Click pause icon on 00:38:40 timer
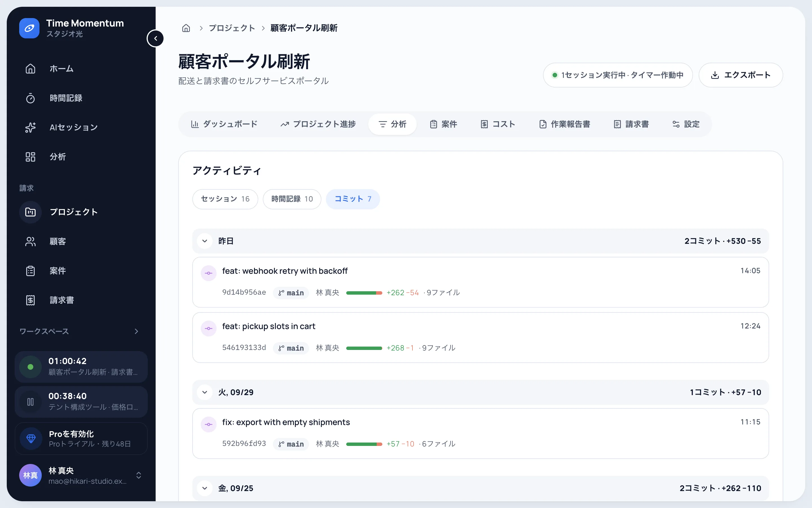Screen dimensions: 812x508 pos(30,402)
